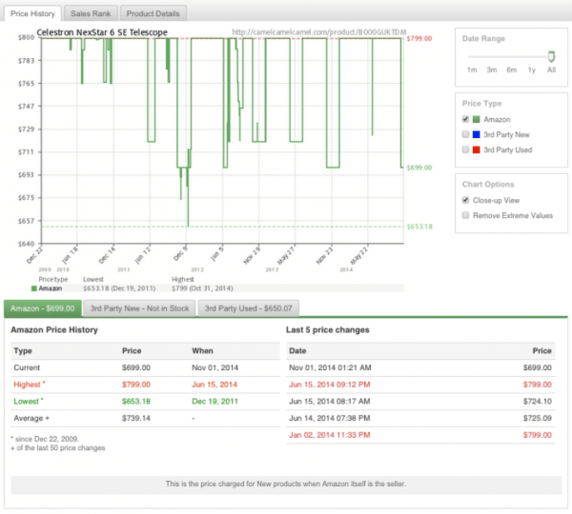Click the last 50 price changes footnote
572x514 pixels.
[x=58, y=448]
